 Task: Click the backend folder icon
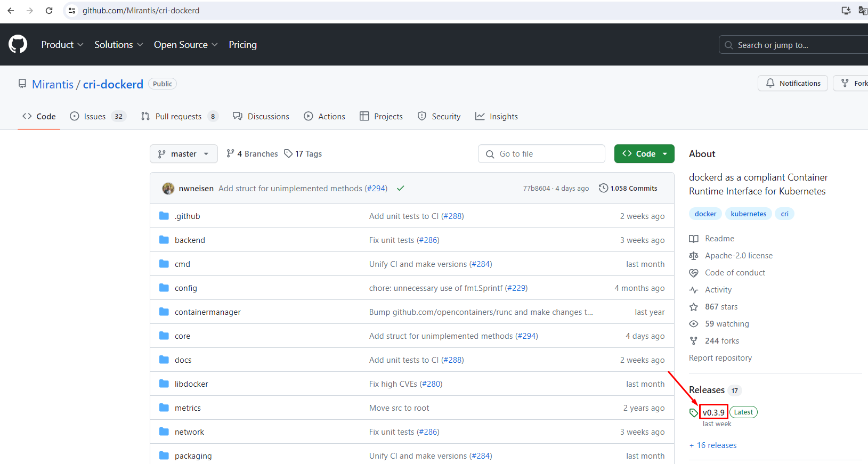click(164, 240)
